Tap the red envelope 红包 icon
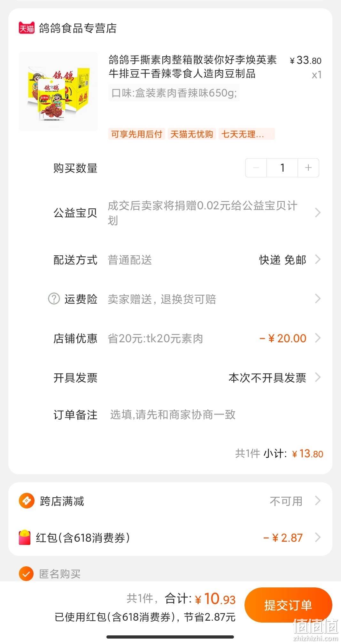Image resolution: width=341 pixels, height=644 pixels. (x=25, y=538)
